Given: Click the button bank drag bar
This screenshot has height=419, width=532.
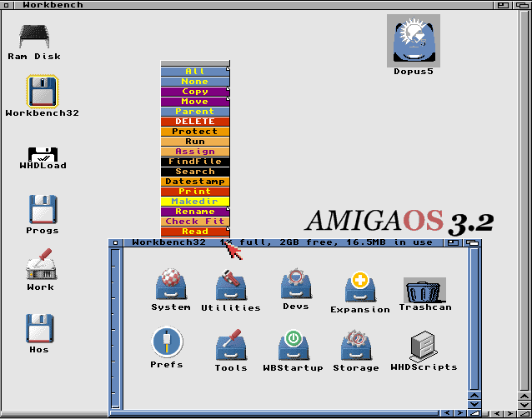Looking at the screenshot, I should [195, 63].
